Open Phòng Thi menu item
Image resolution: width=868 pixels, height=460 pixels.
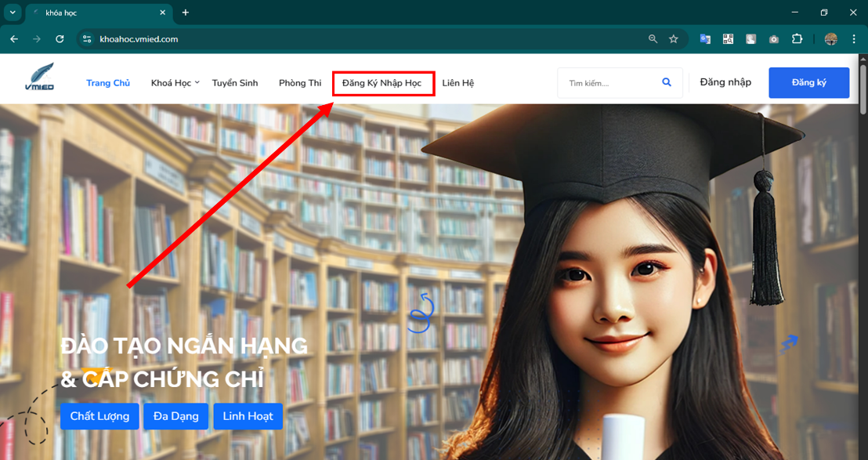[300, 83]
